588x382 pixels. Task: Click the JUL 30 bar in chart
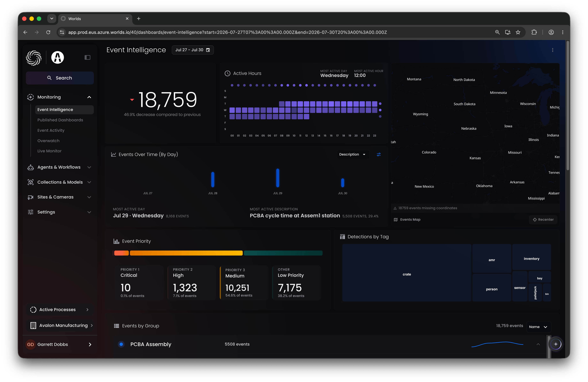pos(343,183)
